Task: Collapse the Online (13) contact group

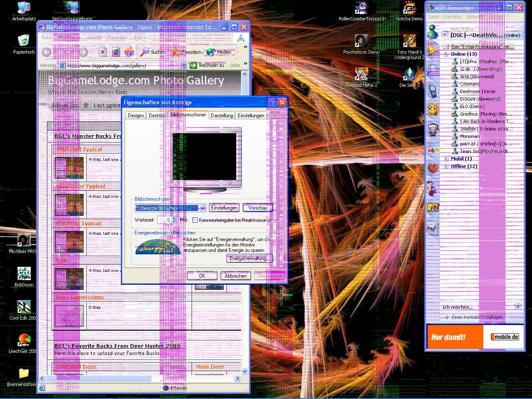Action: (446, 54)
